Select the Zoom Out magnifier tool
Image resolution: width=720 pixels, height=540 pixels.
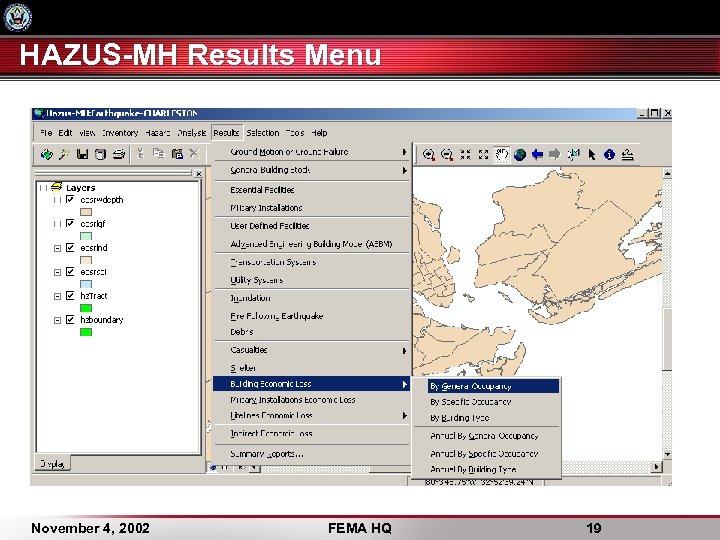[x=447, y=155]
